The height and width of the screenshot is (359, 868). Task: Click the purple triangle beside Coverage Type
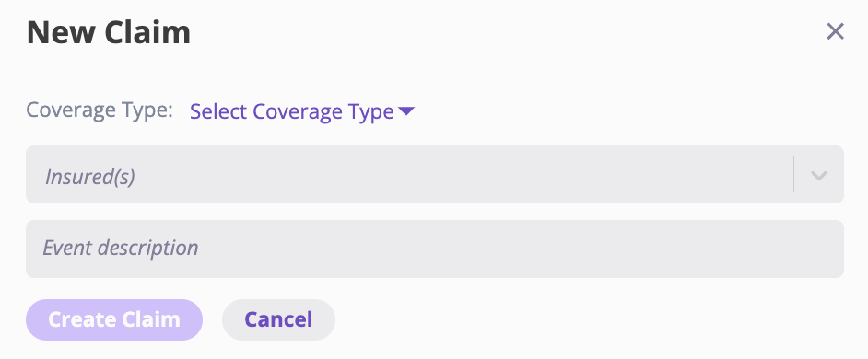pyautogui.click(x=406, y=111)
